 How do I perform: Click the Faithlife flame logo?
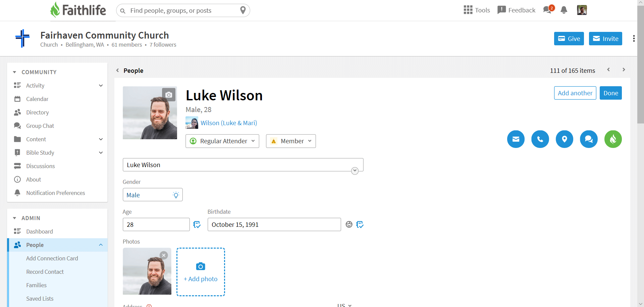click(x=55, y=10)
